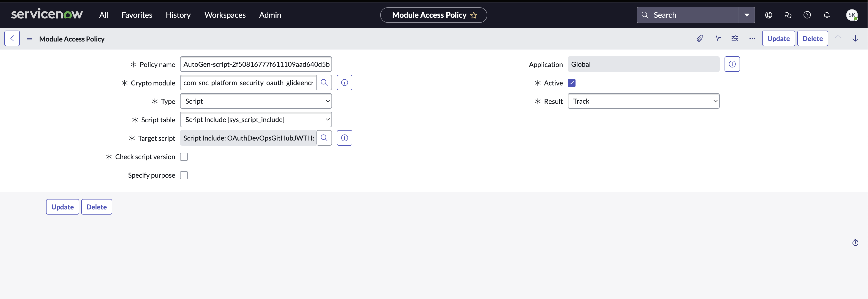868x299 pixels.
Task: Open the Favorites menu
Action: pos(137,15)
